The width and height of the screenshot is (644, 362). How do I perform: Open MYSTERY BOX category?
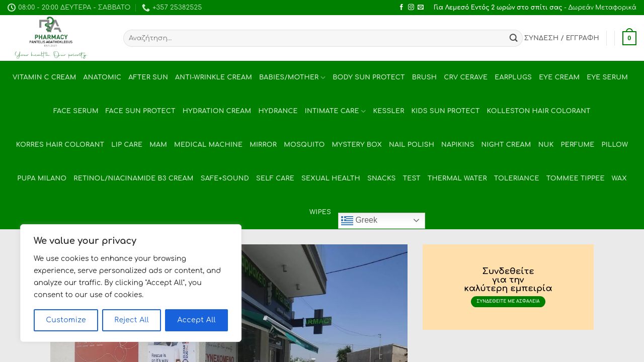point(357,145)
